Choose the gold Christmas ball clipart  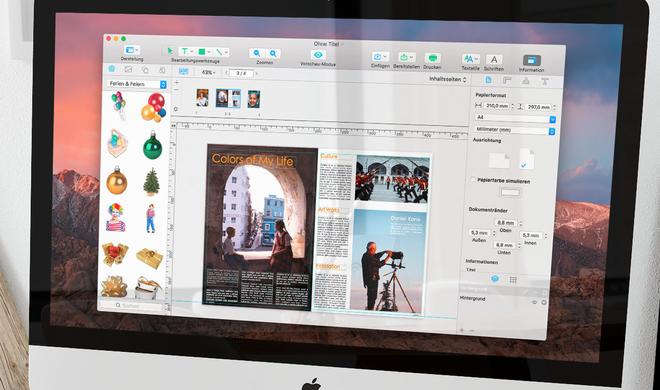tap(117, 180)
